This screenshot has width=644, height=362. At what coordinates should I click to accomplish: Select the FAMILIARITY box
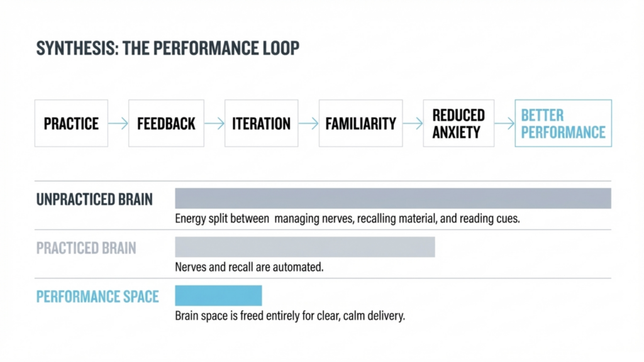(360, 123)
